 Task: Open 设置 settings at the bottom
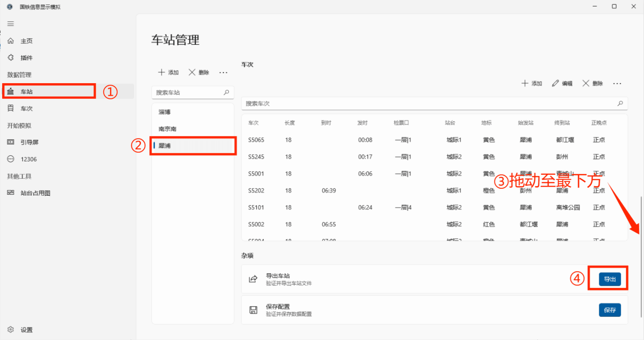pos(26,330)
